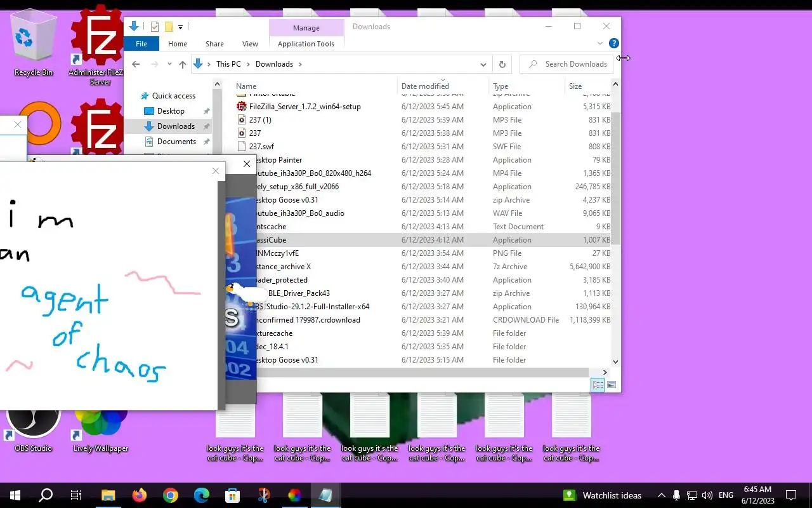Image resolution: width=812 pixels, height=508 pixels.
Task: Open taskbar Search
Action: coord(46,495)
